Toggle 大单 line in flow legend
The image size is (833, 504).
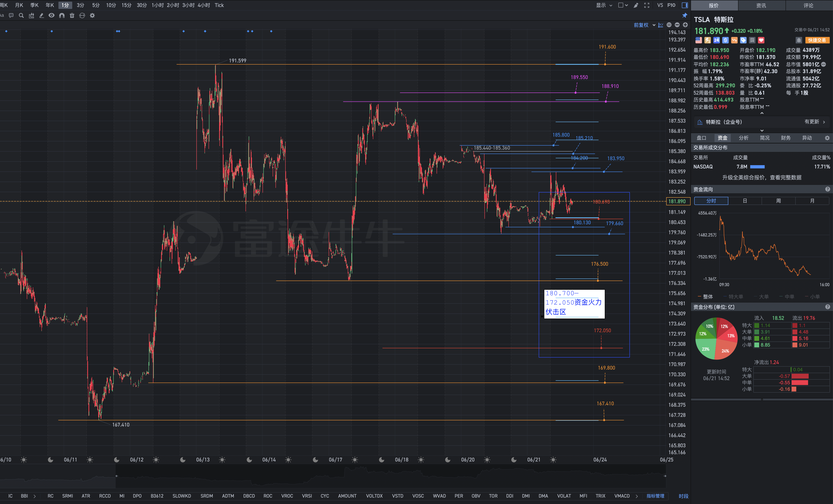pyautogui.click(x=761, y=297)
